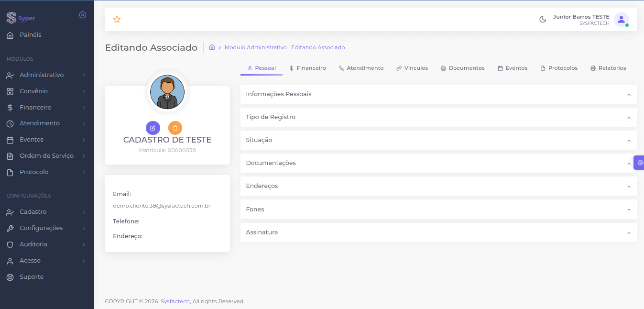Toggle dark mode moon icon
Viewport: 644px width, 309px height.
click(x=543, y=20)
